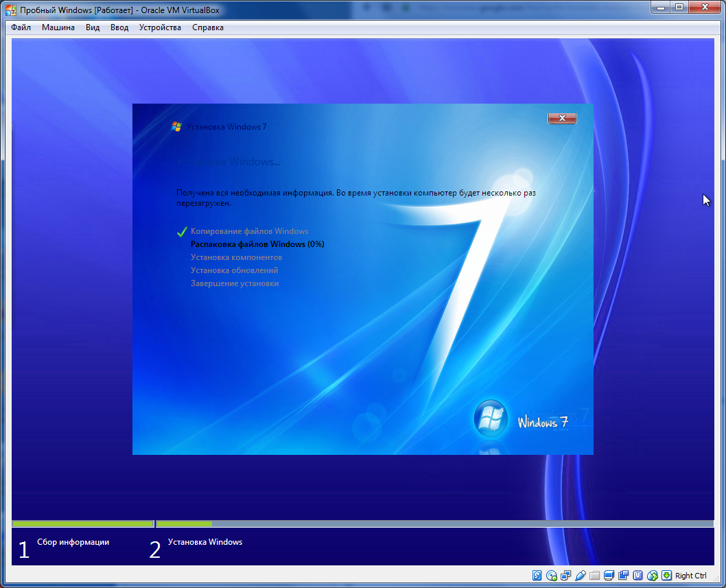Click the network adapters icon in status bar

coord(564,575)
